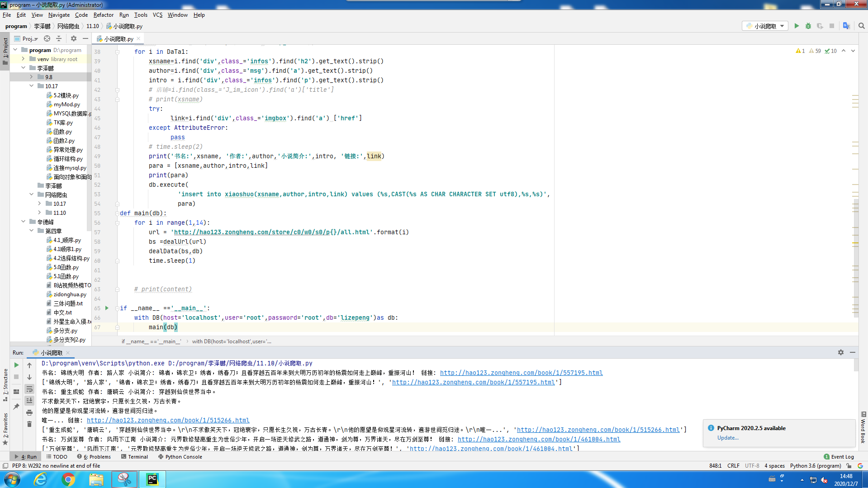868x488 pixels.
Task: Clear all Run console output with trash icon
Action: click(x=29, y=424)
